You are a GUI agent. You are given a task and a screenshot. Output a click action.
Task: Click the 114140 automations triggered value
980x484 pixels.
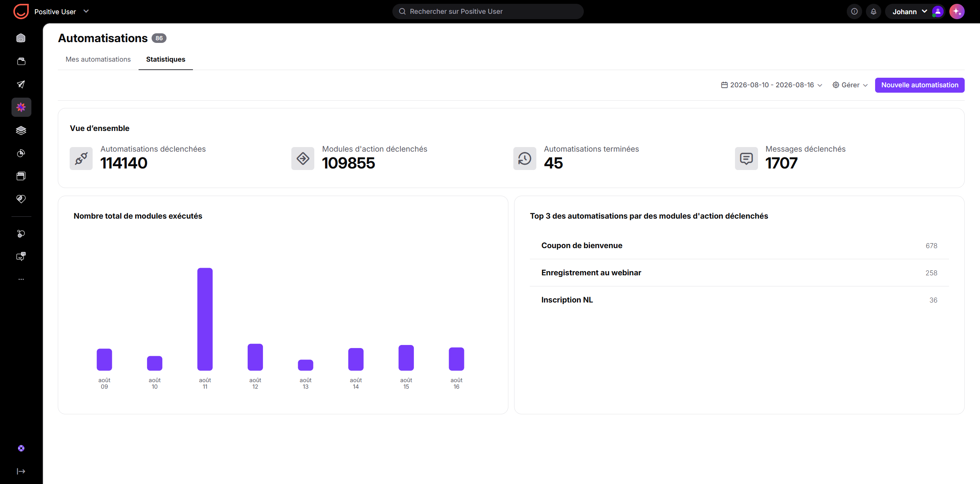click(x=124, y=163)
